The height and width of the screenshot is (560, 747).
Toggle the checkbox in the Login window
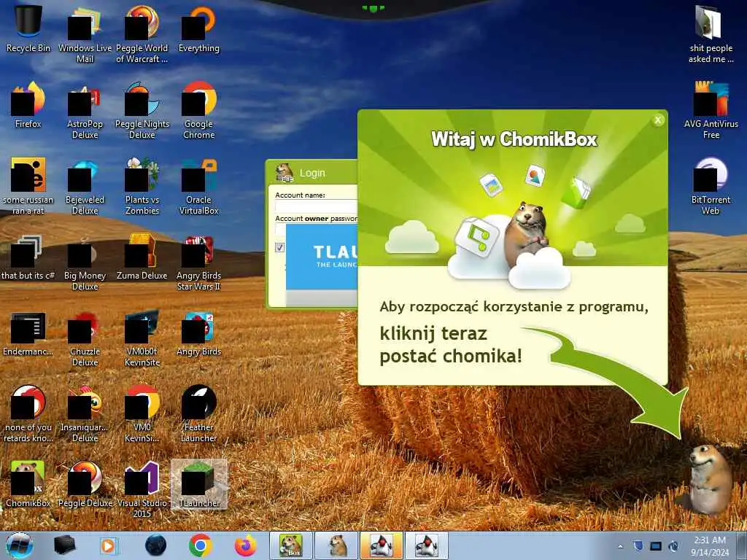(x=279, y=247)
